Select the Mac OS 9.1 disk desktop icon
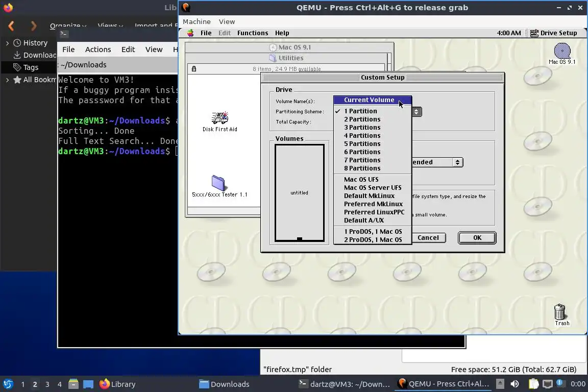Image resolution: width=588 pixels, height=392 pixels. [562, 51]
